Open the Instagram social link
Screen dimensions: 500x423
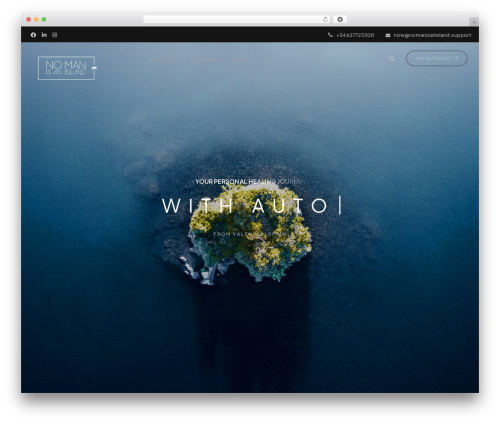[x=55, y=35]
